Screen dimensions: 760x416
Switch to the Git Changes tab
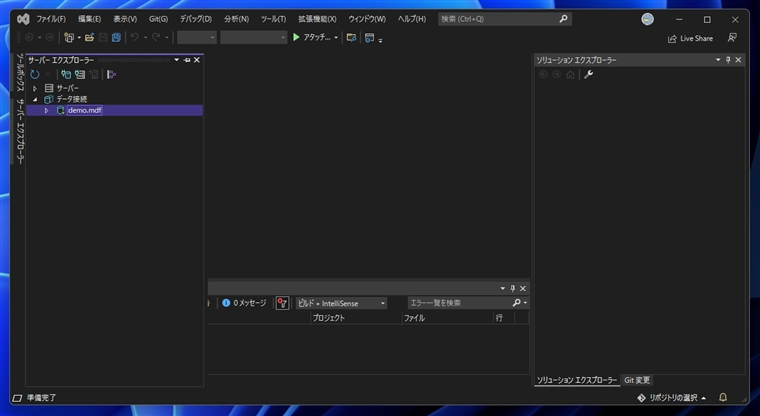pyautogui.click(x=636, y=380)
